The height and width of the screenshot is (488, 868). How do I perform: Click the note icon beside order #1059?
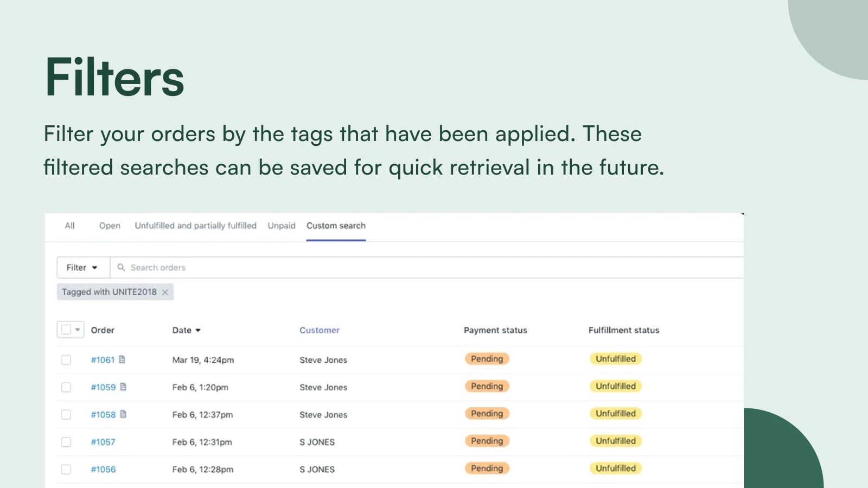[x=123, y=387]
